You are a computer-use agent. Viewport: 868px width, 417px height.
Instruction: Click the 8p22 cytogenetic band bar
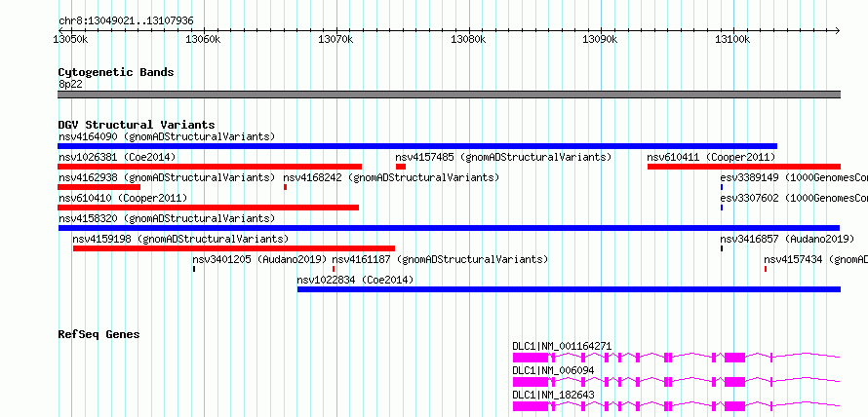(x=449, y=95)
